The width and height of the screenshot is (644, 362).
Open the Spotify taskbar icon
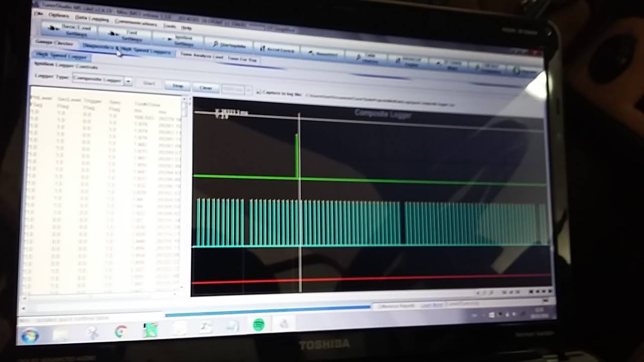point(259,325)
